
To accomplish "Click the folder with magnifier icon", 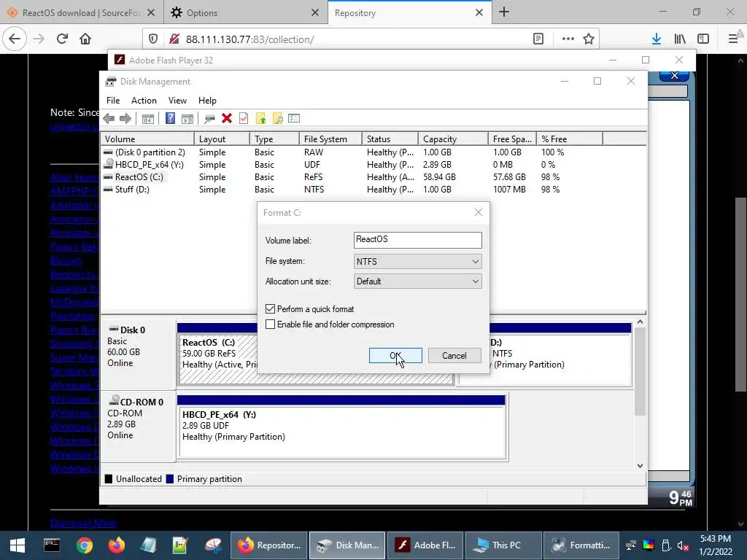I will [278, 119].
